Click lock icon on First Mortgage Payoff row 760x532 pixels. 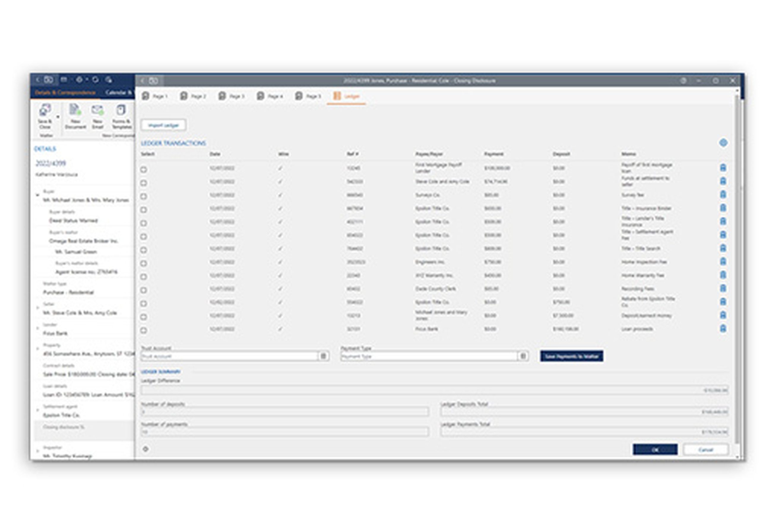pos(723,168)
